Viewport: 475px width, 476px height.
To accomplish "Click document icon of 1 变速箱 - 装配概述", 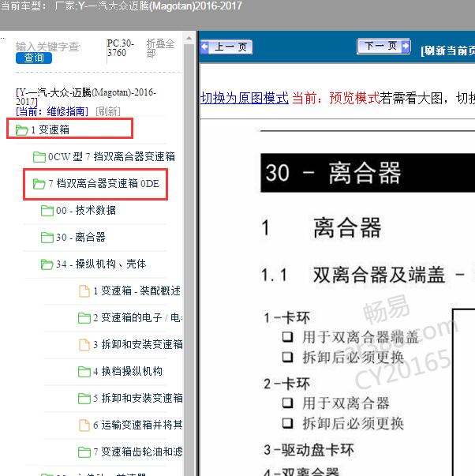I will point(84,290).
